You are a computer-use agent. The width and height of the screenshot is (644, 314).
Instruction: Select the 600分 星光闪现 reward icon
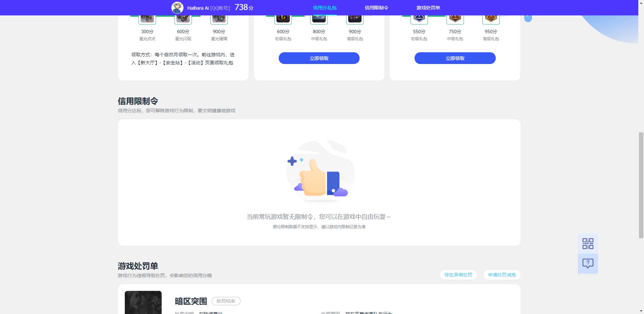[x=183, y=19]
